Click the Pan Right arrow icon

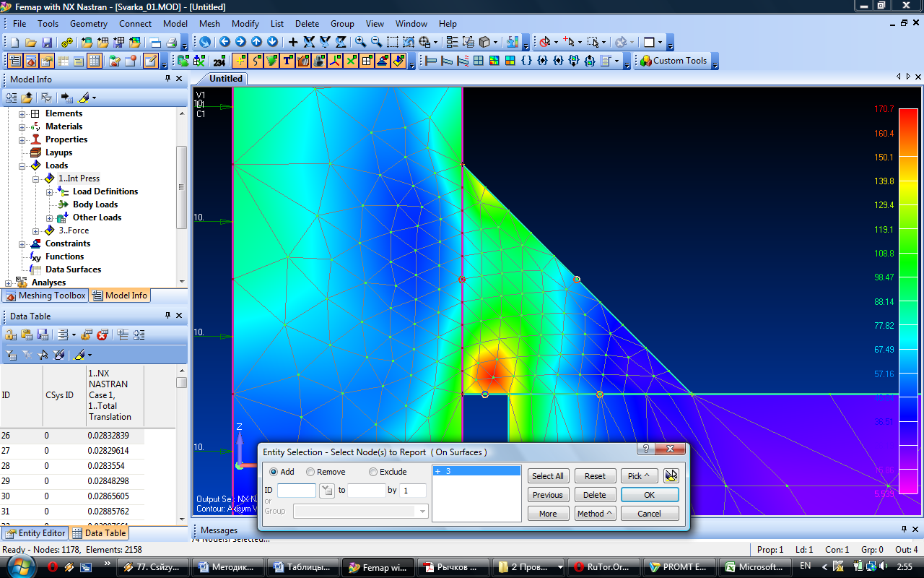point(240,43)
